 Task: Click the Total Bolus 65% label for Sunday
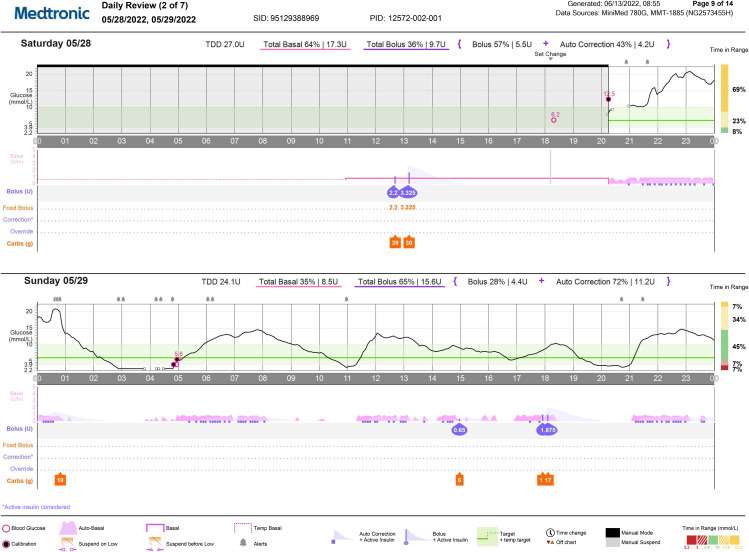(x=402, y=282)
